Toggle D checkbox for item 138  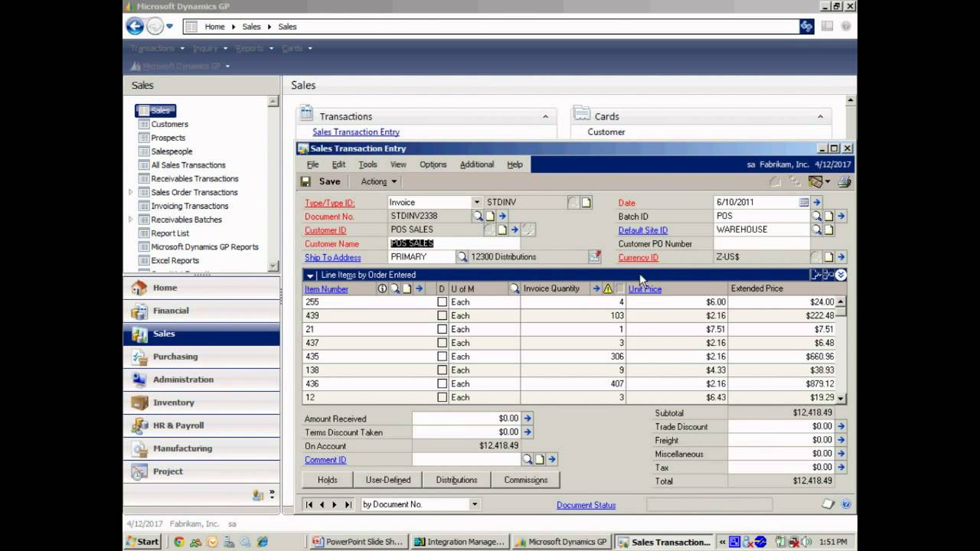[x=442, y=370]
